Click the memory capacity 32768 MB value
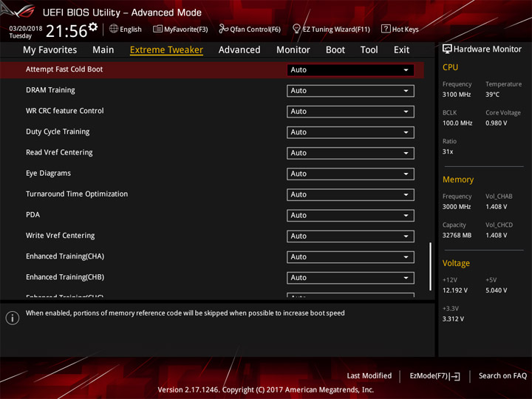This screenshot has width=532, height=399. point(457,236)
